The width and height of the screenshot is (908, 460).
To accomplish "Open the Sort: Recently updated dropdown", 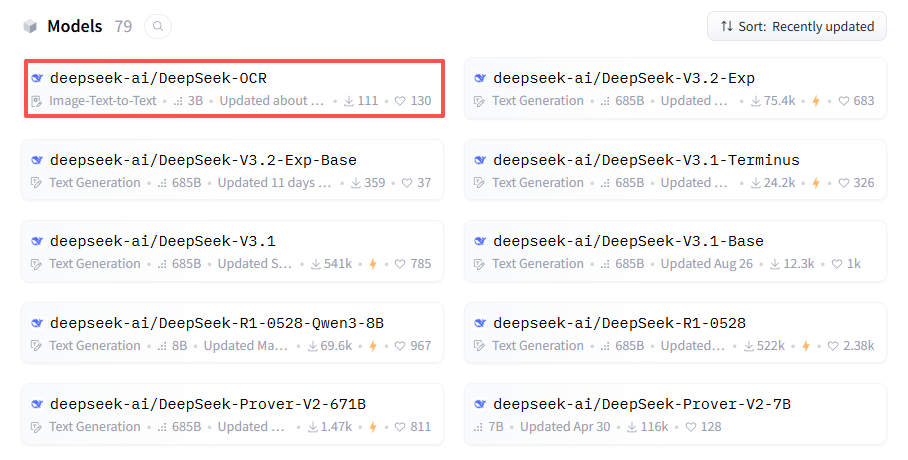I will click(x=797, y=27).
